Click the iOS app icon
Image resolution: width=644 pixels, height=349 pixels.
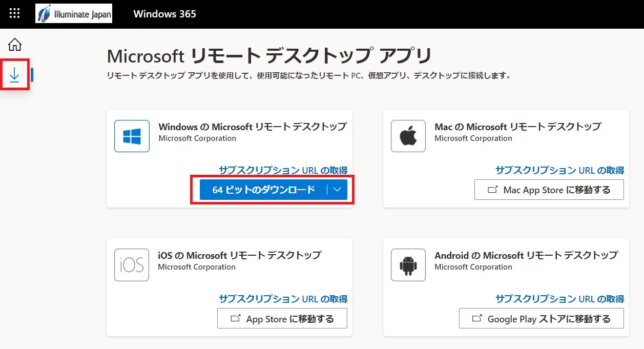pyautogui.click(x=132, y=265)
